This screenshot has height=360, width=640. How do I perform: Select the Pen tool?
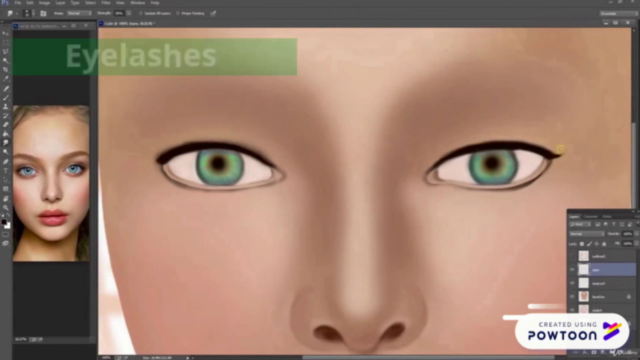[6, 162]
